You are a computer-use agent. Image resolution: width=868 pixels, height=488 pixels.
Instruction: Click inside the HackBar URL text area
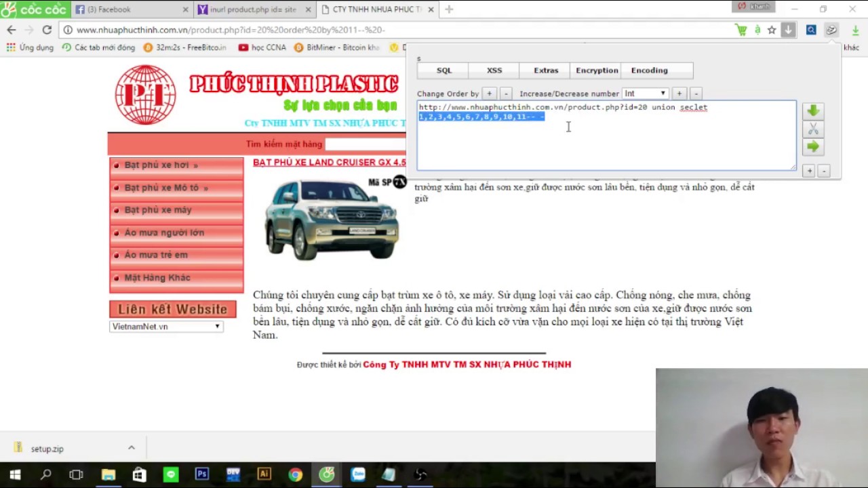coord(606,136)
